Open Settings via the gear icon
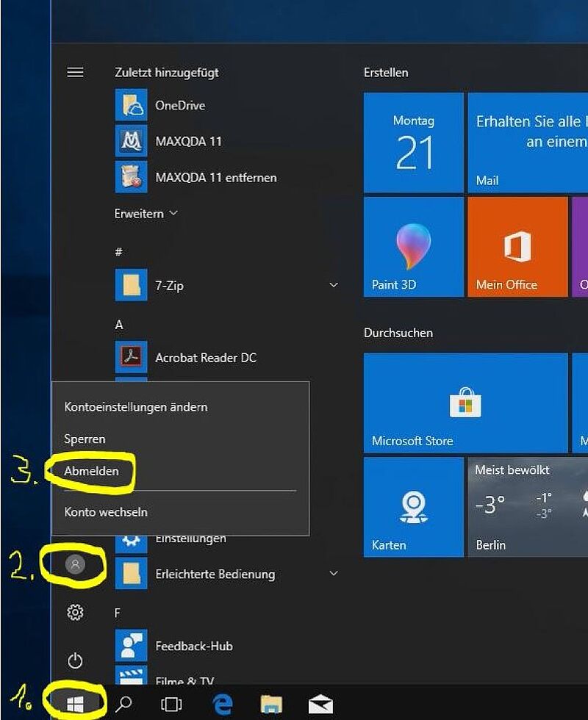 coord(75,612)
